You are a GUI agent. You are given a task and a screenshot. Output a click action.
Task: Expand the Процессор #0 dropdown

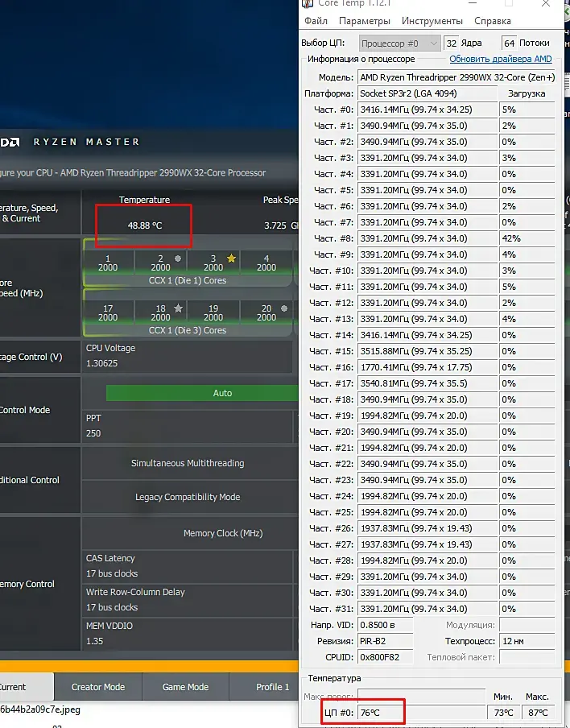click(399, 43)
